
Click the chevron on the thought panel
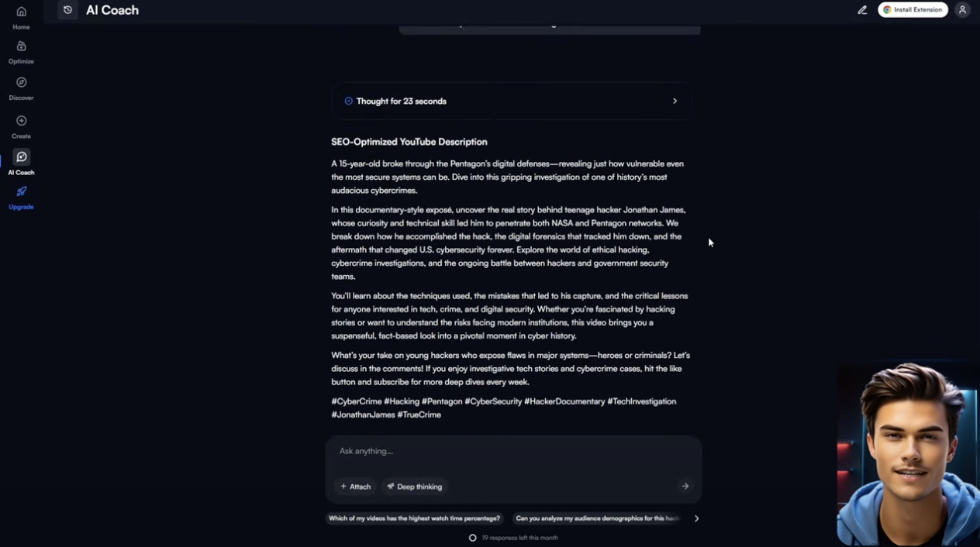tap(675, 101)
